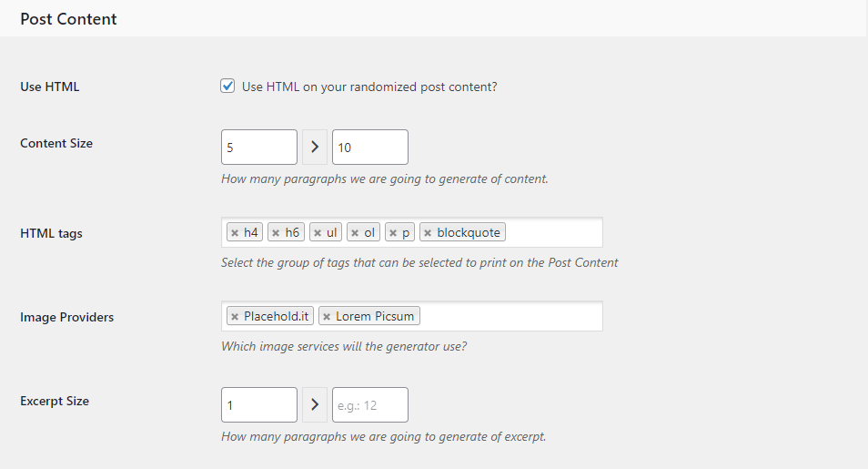Image resolution: width=868 pixels, height=469 pixels.
Task: Remove Lorem Picsum image provider
Action: tap(327, 317)
